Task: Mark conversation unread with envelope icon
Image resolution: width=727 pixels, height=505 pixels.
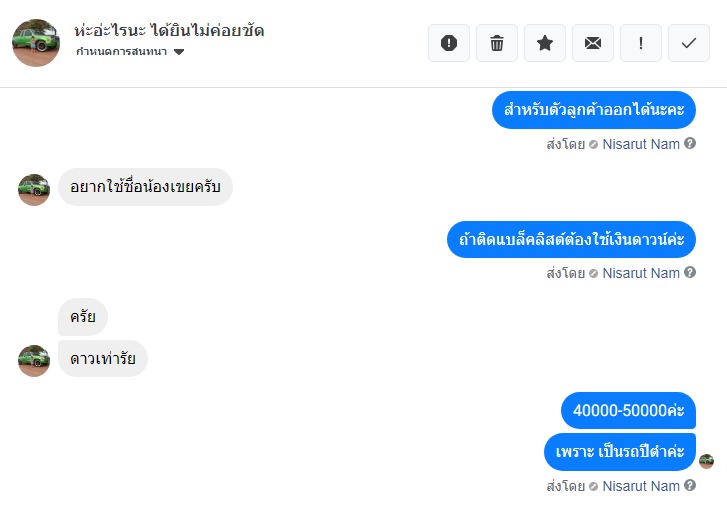Action: [x=593, y=43]
